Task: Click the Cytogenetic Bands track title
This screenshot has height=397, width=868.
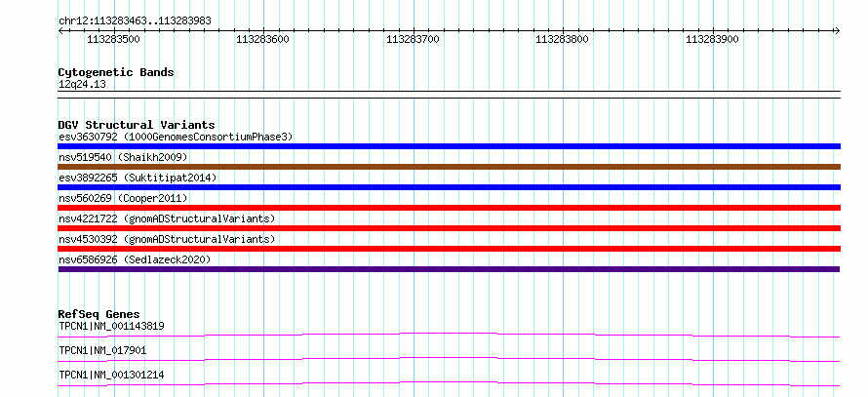Action: tap(116, 72)
